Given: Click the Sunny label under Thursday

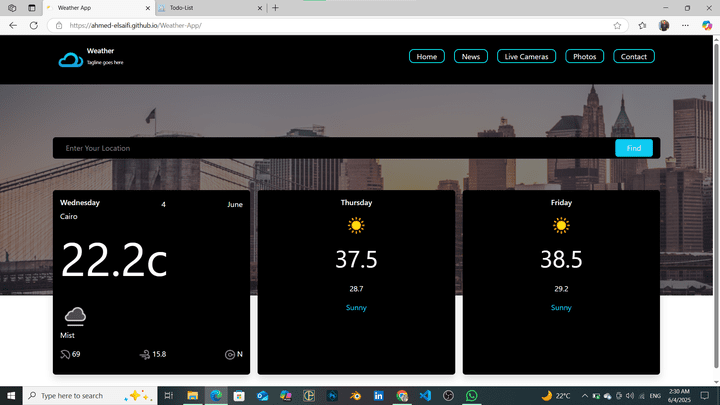Looking at the screenshot, I should (x=356, y=308).
